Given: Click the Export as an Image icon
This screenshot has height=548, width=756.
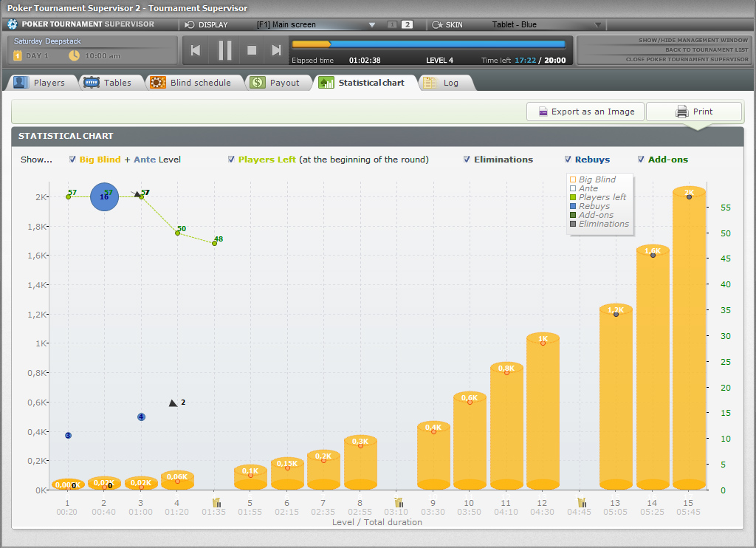Looking at the screenshot, I should click(543, 112).
